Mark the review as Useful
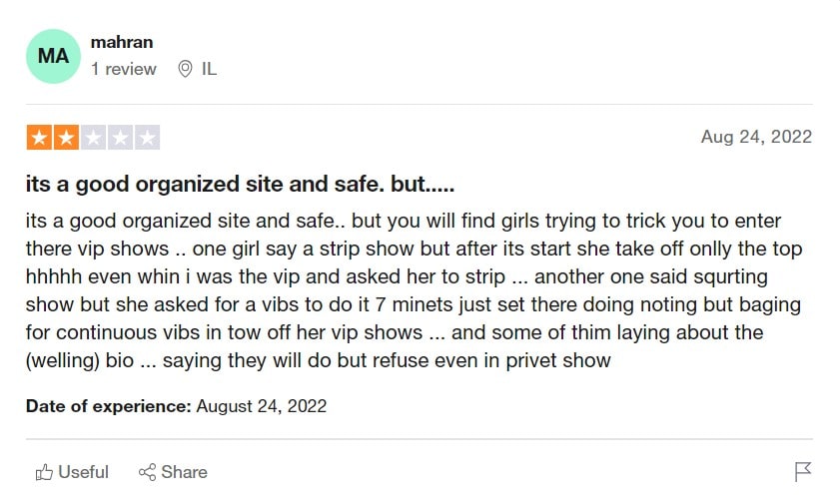This screenshot has height=504, width=840. pos(72,472)
